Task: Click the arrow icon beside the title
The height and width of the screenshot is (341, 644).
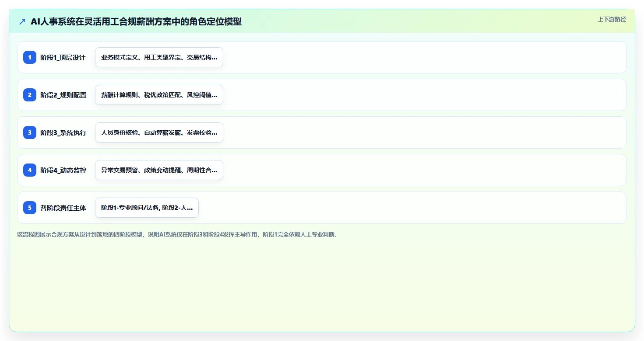Action: coord(22,21)
